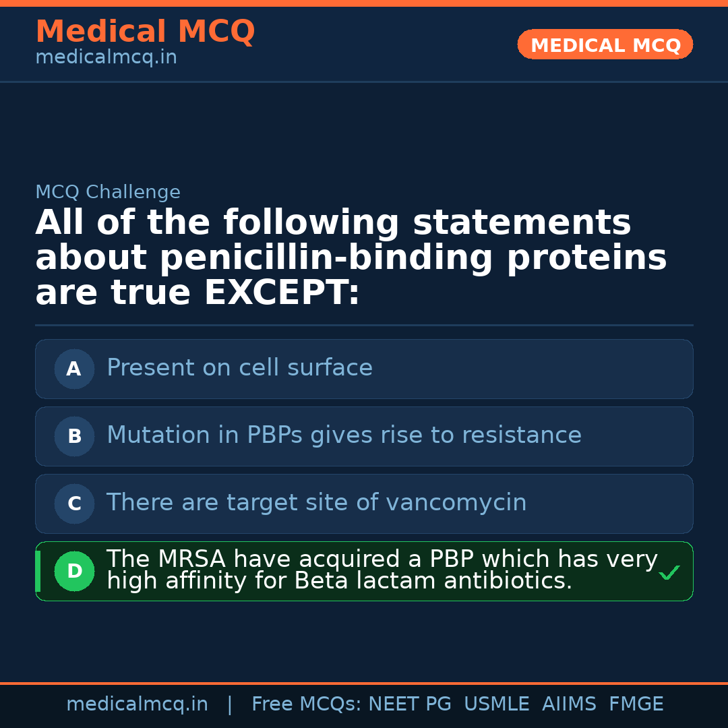This screenshot has width=728, height=728.
Task: Click the letter B option circle
Action: (74, 436)
